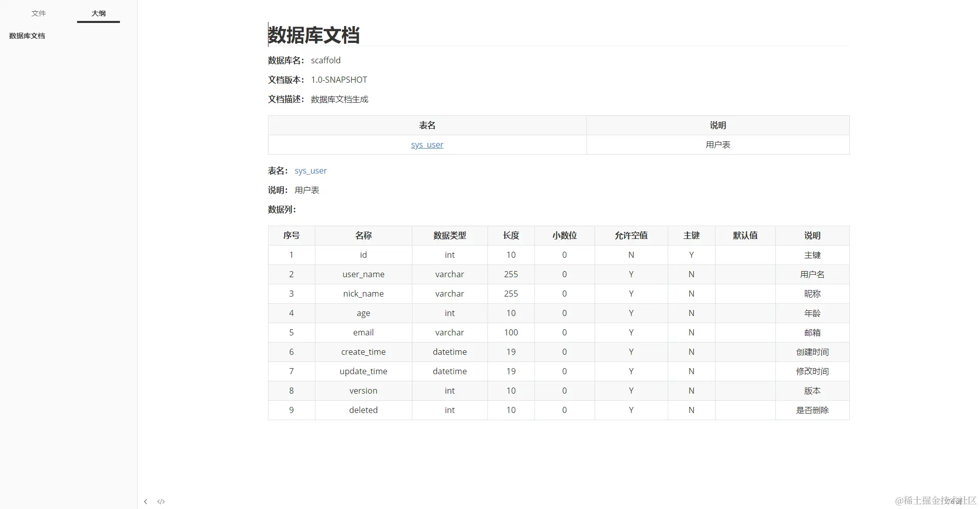Open 数据库文档 outline entry in sidebar

pos(27,36)
